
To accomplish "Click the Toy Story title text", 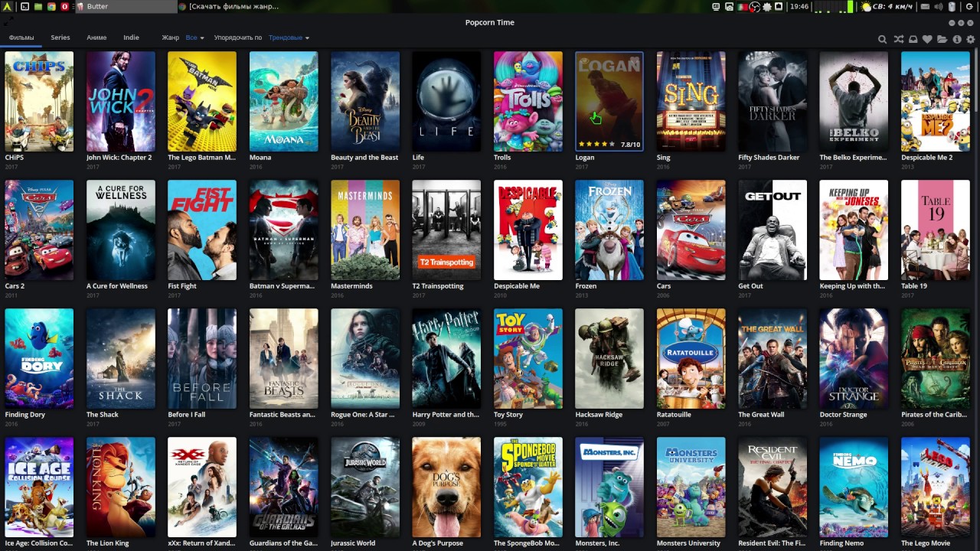I will click(x=508, y=415).
